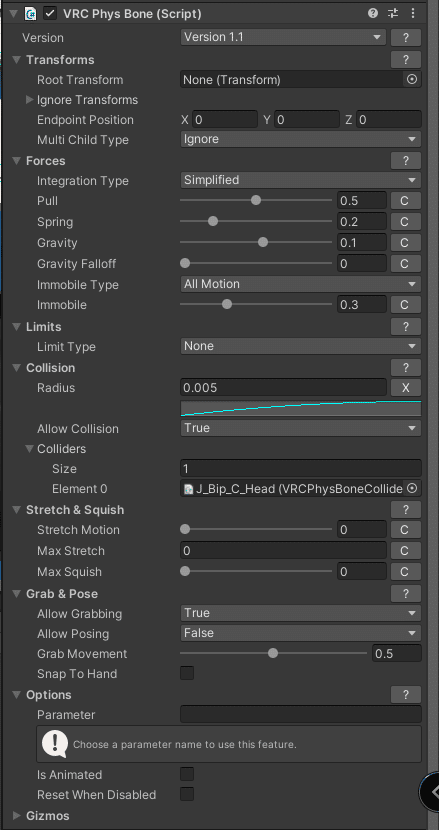Open the Allow Collision dropdown
This screenshot has height=830, width=439.
click(x=301, y=428)
